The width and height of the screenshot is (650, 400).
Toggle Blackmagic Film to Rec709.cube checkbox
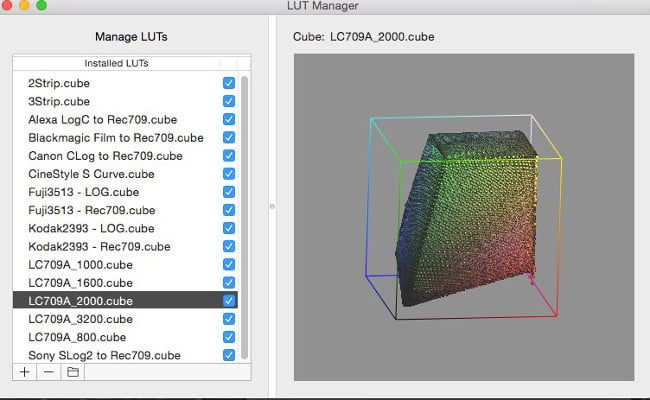[229, 138]
